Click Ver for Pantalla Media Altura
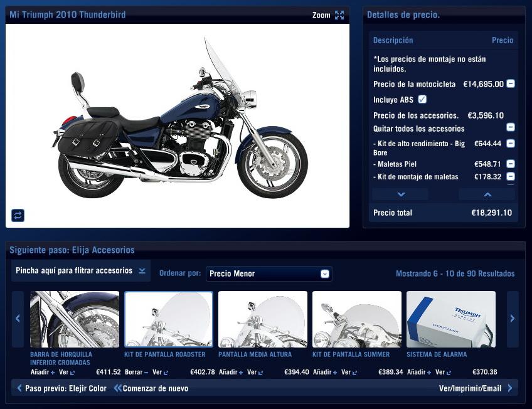The height and width of the screenshot is (409, 532). point(255,372)
